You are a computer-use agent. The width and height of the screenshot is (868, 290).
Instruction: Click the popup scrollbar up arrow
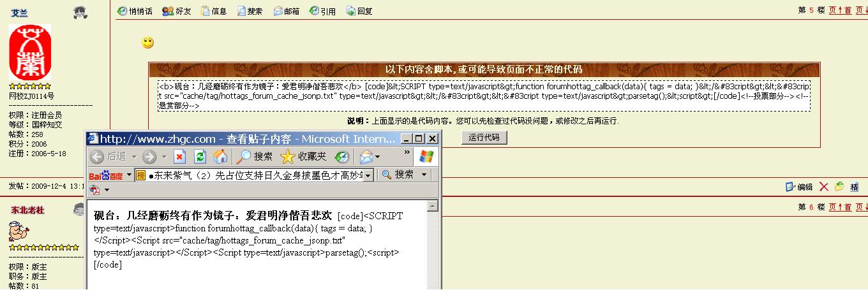click(x=432, y=206)
